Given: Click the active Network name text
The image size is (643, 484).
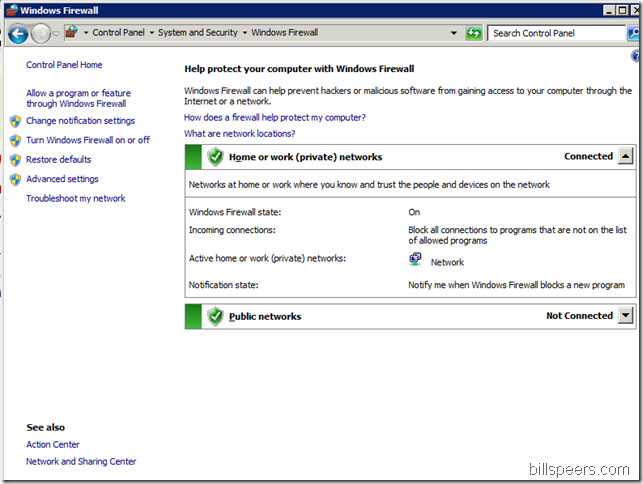Looking at the screenshot, I should (447, 263).
